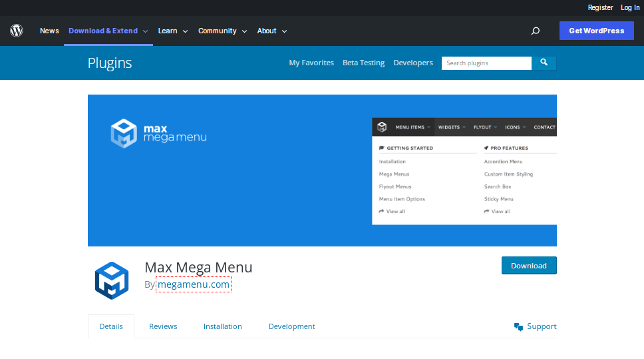Expand the Community menu dropdown
644x359 pixels.
(x=222, y=31)
